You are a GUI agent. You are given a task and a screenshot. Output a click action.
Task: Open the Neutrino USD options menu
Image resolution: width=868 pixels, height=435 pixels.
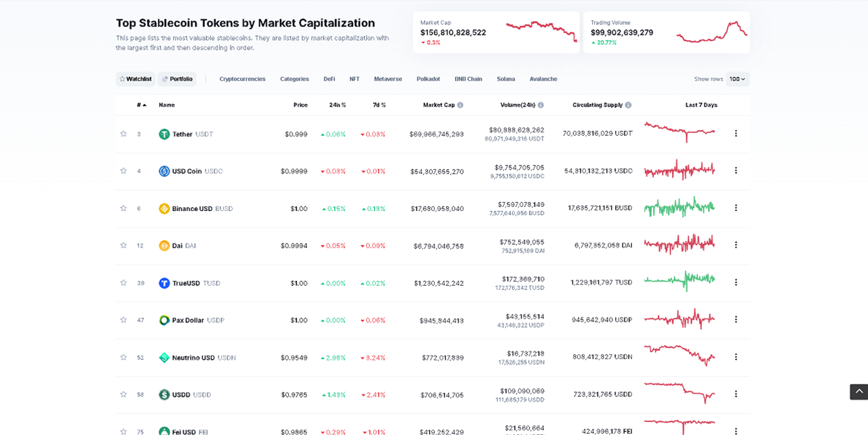pyautogui.click(x=736, y=357)
